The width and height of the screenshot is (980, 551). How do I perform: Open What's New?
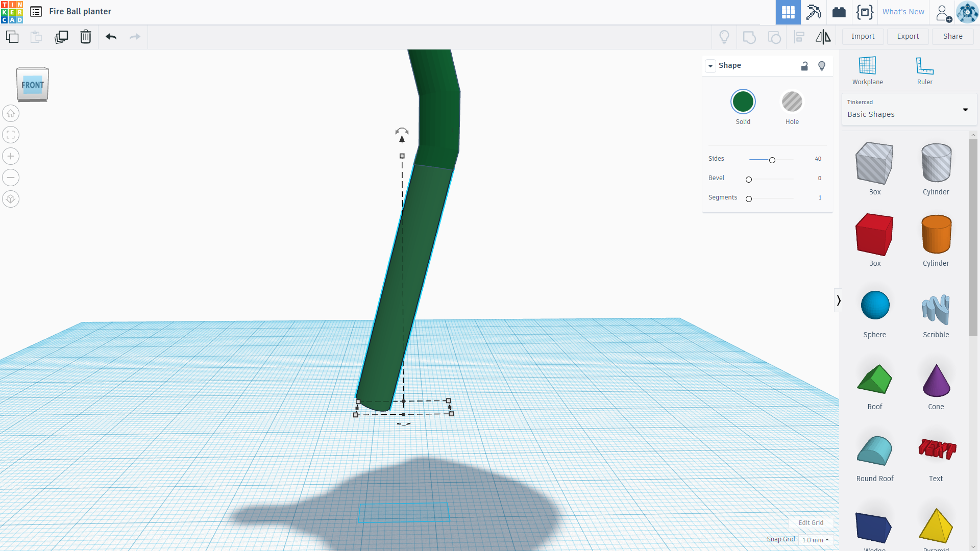(x=903, y=12)
